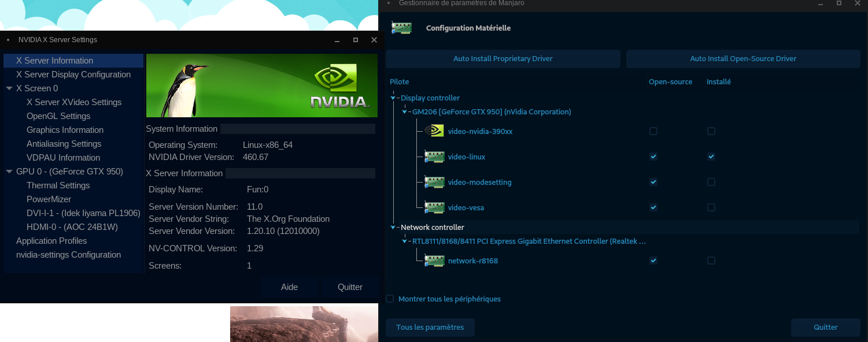The width and height of the screenshot is (868, 342).
Task: Click the video-nvidia-390xx driver icon
Action: coord(434,131)
